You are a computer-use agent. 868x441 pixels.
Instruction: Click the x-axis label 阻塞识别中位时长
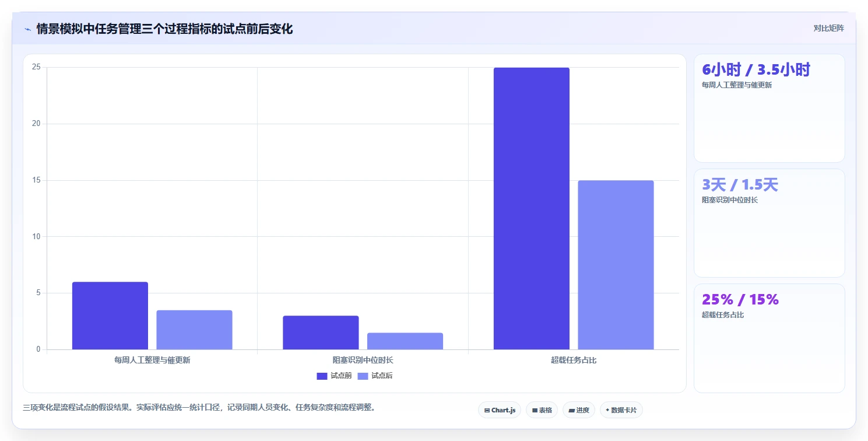[363, 360]
